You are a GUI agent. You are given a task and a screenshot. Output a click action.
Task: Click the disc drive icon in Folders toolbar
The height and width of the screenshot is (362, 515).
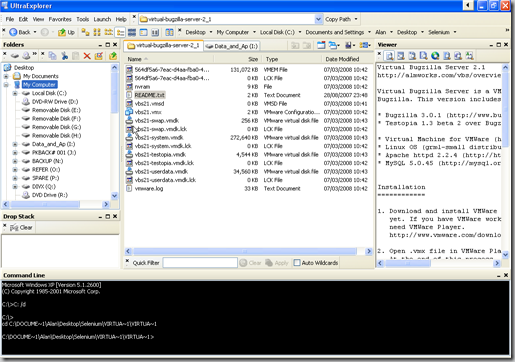point(26,56)
